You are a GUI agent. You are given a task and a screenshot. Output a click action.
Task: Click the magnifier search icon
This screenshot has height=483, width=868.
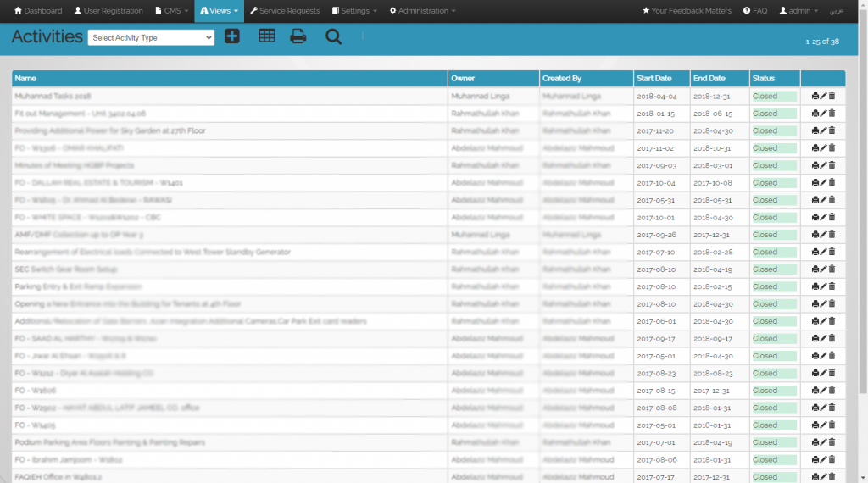click(333, 36)
